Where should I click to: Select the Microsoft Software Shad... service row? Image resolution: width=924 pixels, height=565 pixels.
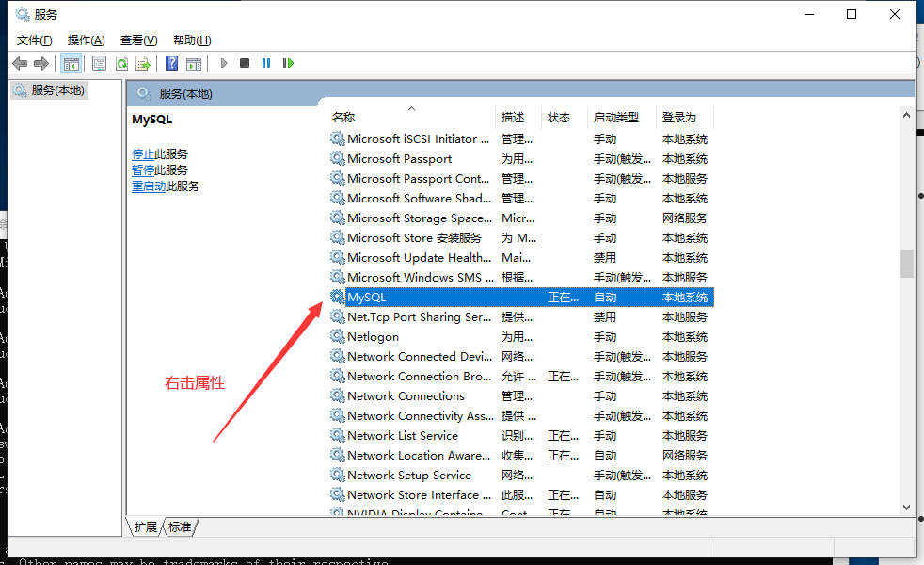(x=521, y=198)
